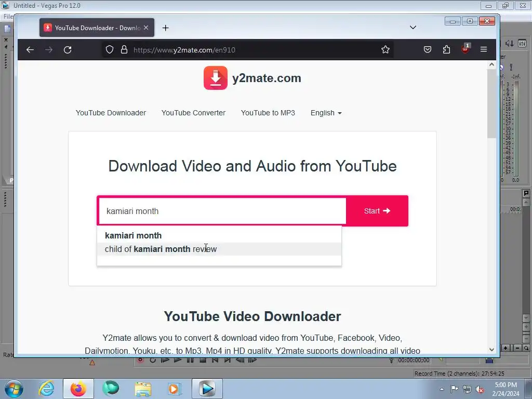
Task: Click the Vegas mixer downmix output icon
Action: 510,43
